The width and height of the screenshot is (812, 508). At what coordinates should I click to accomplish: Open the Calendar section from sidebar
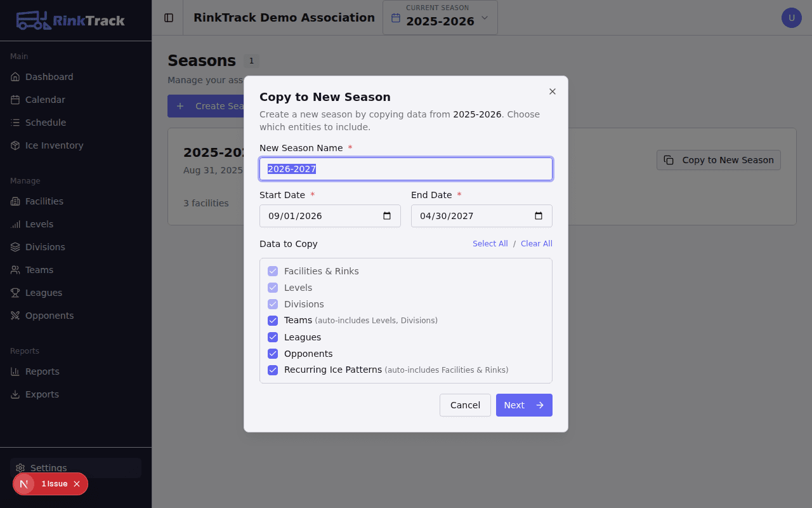click(x=15, y=100)
